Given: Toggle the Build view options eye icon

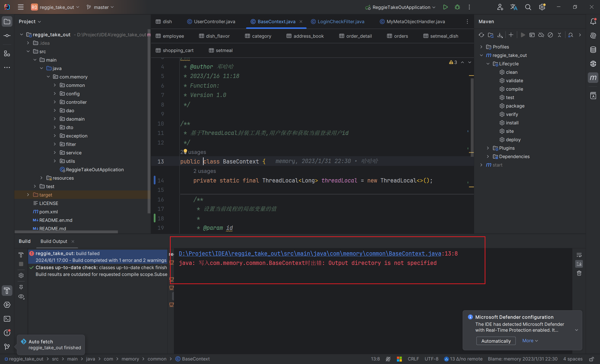Looking at the screenshot, I should coord(21,296).
